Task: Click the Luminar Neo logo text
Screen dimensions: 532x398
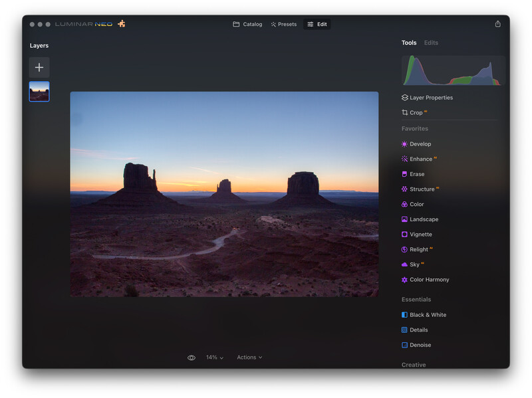Action: pyautogui.click(x=84, y=24)
